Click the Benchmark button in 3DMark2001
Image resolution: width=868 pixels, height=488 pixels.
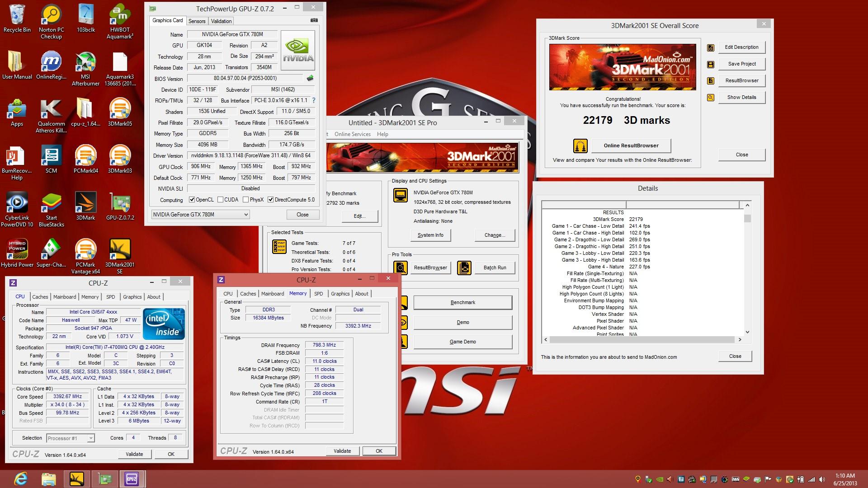pos(463,303)
